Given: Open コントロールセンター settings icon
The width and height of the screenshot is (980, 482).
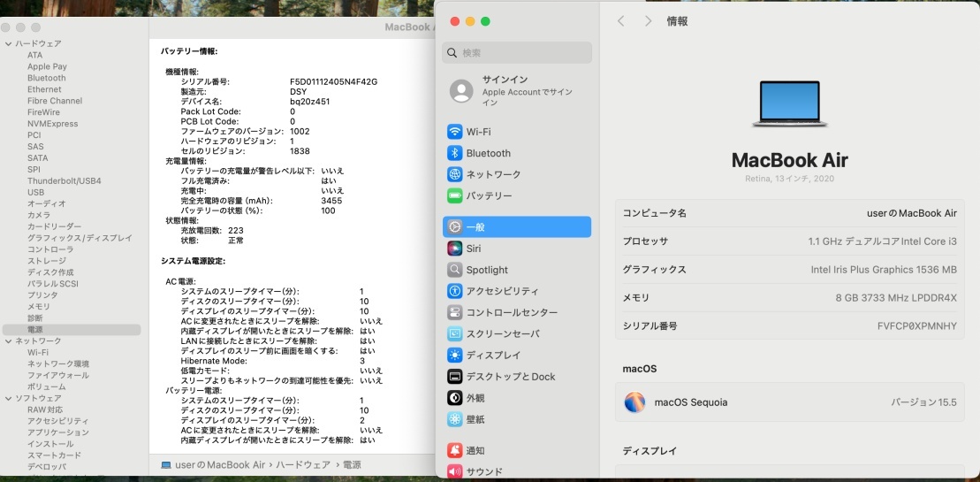Looking at the screenshot, I should coord(455,312).
